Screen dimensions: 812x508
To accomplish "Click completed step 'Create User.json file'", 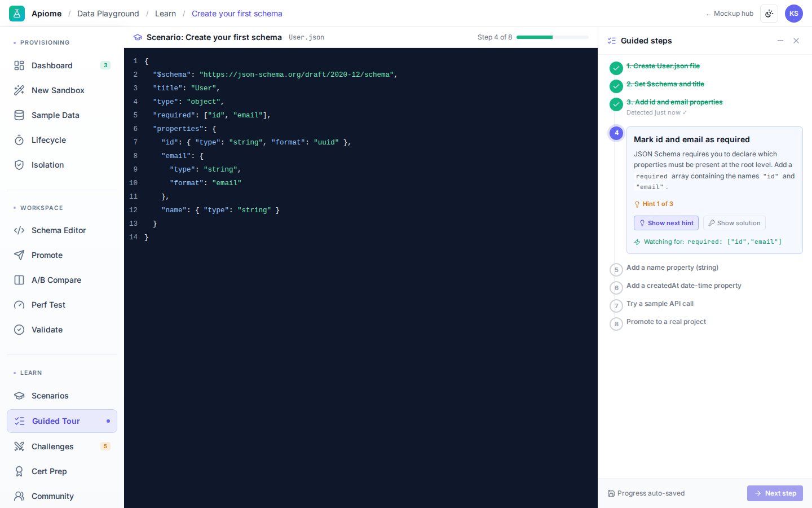I will point(663,66).
